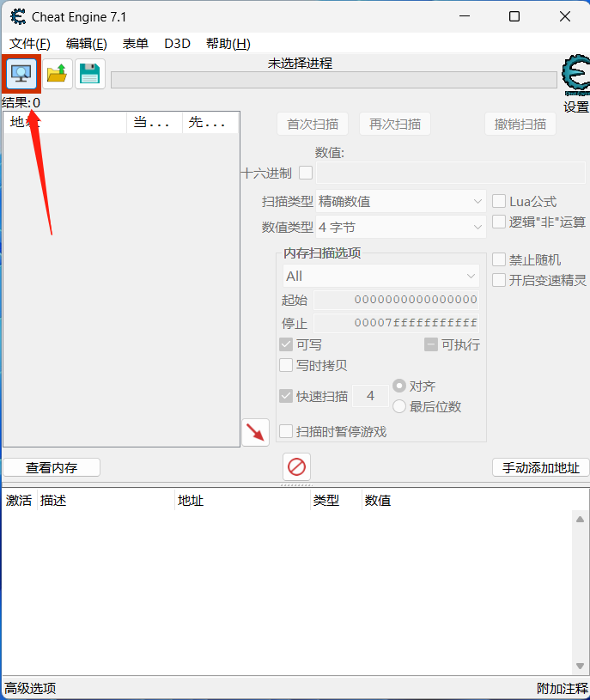Click the 起始 address field
This screenshot has height=700, width=590.
pyautogui.click(x=396, y=300)
